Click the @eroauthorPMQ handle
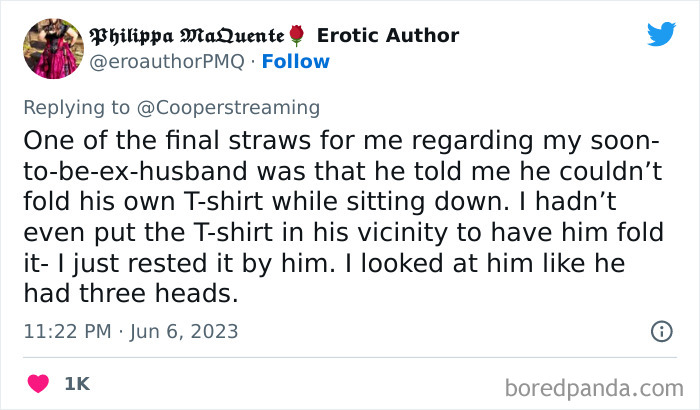 point(166,61)
